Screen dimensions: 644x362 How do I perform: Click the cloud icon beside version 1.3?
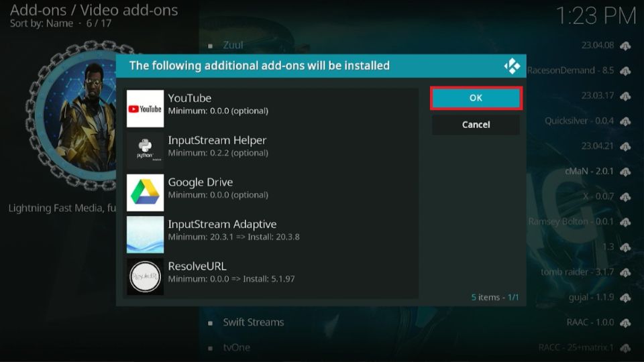point(625,247)
